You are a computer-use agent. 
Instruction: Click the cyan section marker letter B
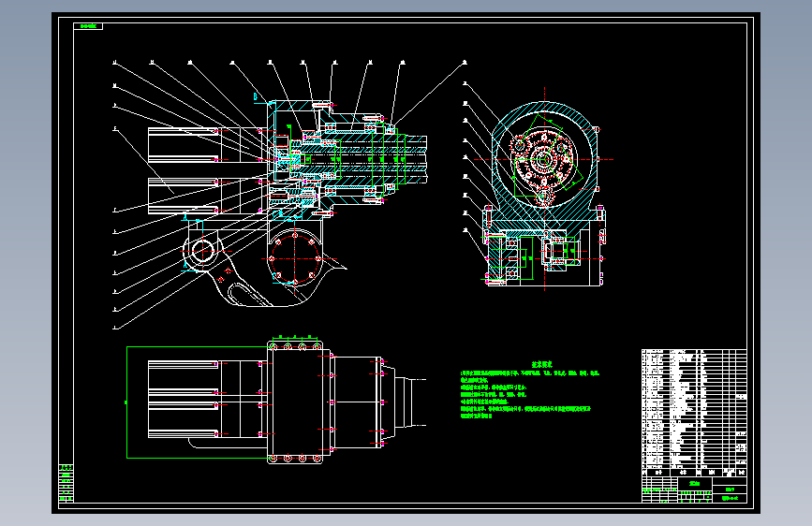pyautogui.click(x=256, y=96)
